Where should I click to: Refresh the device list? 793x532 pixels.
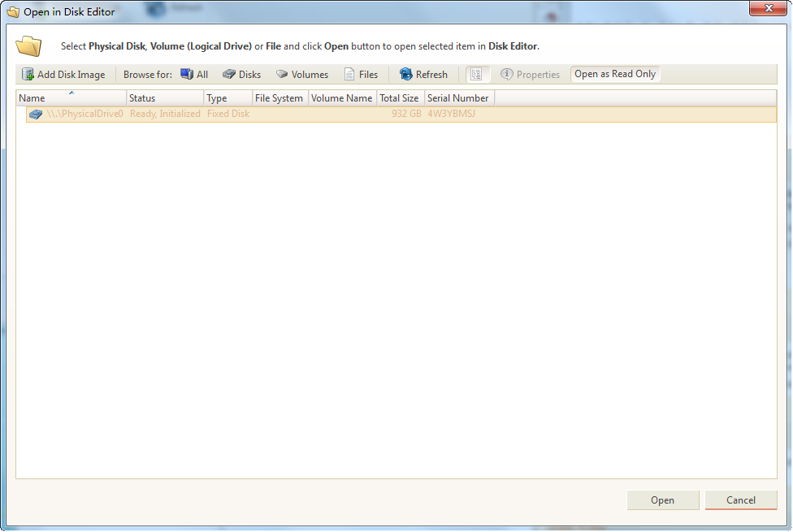[x=423, y=74]
